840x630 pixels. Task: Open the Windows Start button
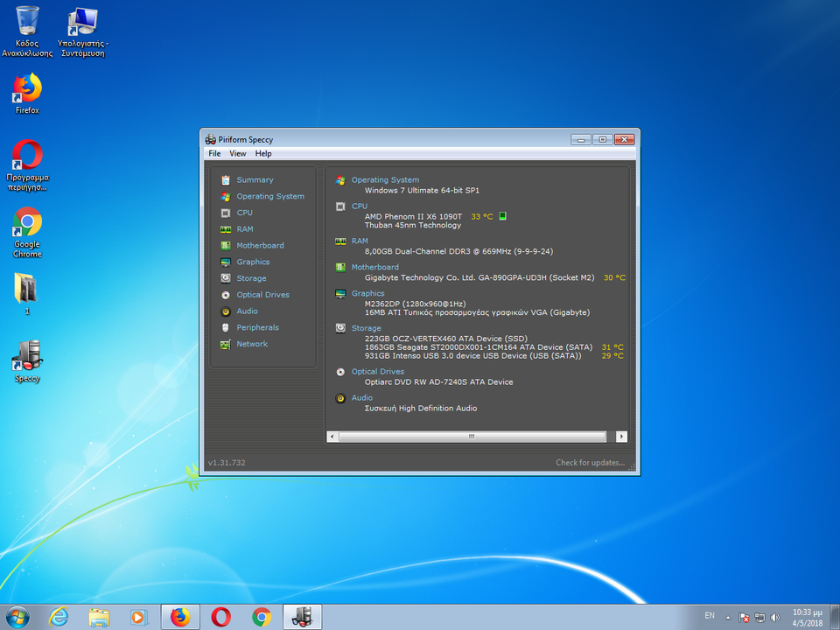[x=17, y=618]
